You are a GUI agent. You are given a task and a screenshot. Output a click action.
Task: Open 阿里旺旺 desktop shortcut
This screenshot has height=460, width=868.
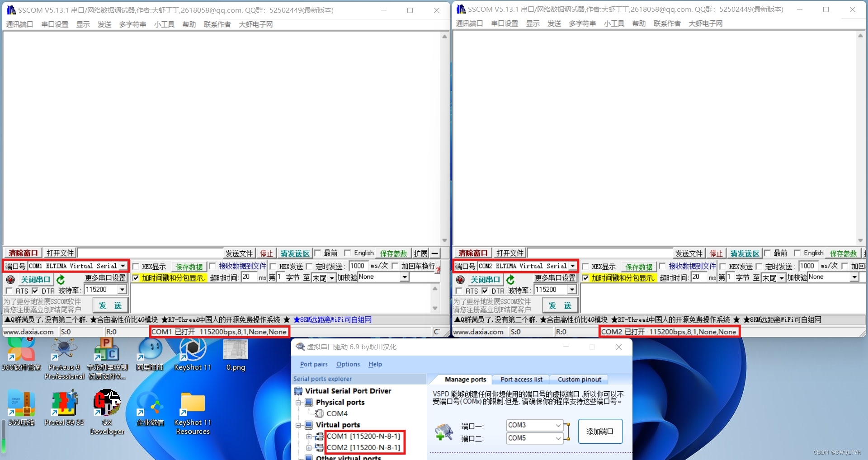(150, 355)
